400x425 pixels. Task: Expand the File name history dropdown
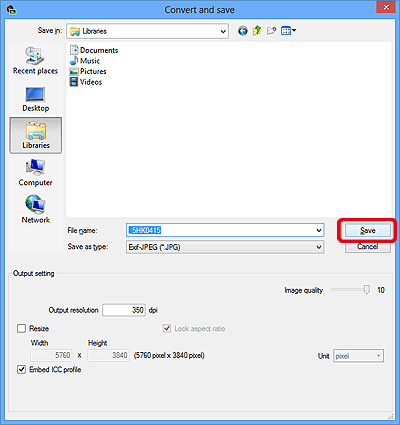(319, 230)
